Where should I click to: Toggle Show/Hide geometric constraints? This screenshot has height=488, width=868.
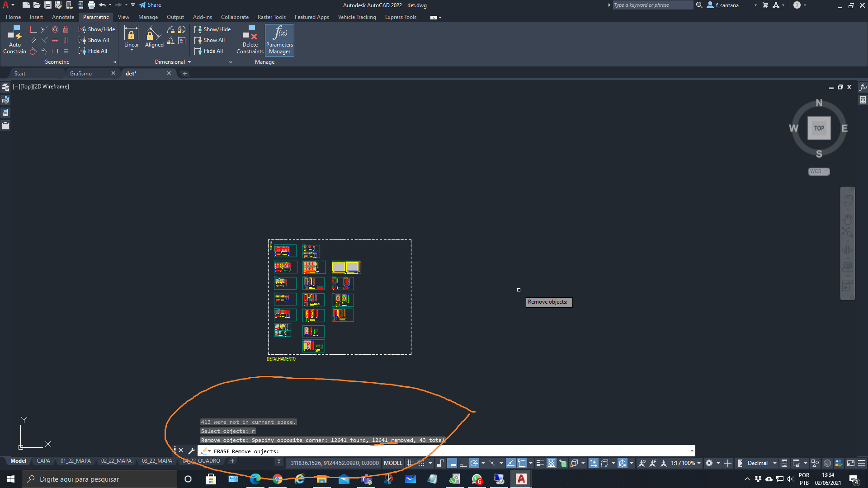tap(97, 29)
